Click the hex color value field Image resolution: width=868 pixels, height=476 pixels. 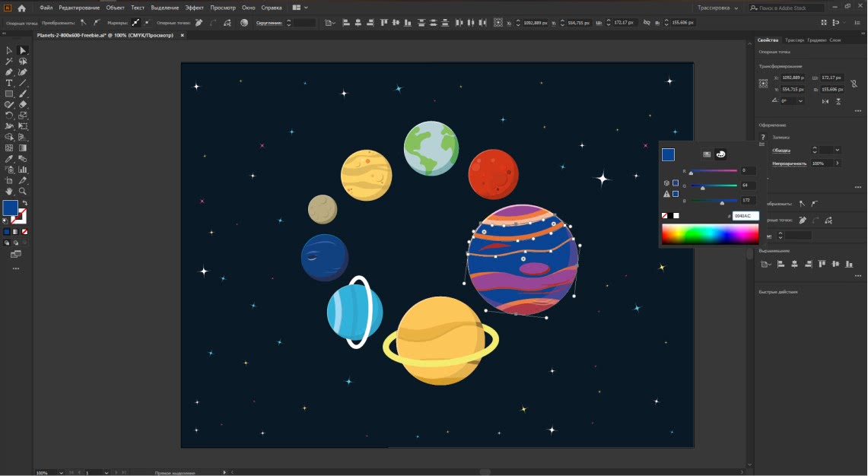745,216
